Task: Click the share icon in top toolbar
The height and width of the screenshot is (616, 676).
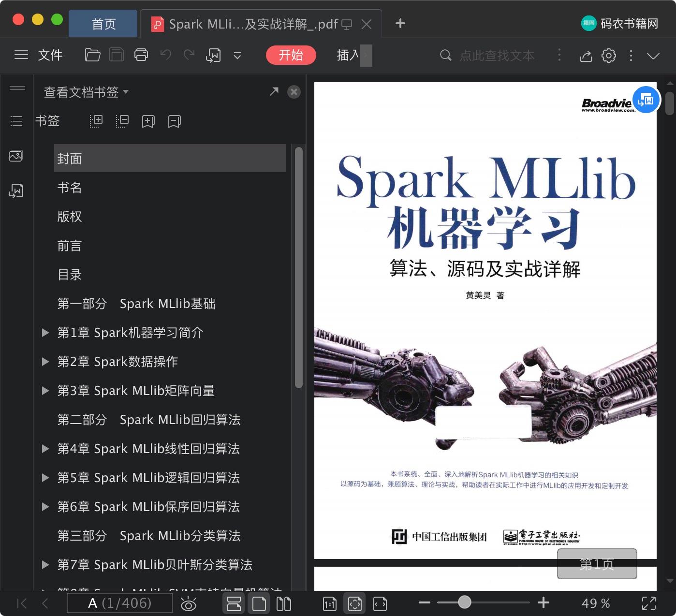Action: (586, 56)
